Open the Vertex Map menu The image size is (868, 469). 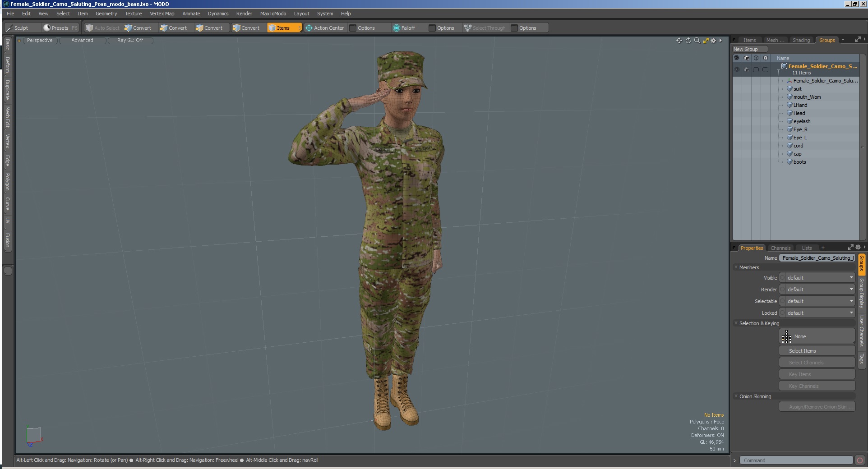tap(162, 14)
